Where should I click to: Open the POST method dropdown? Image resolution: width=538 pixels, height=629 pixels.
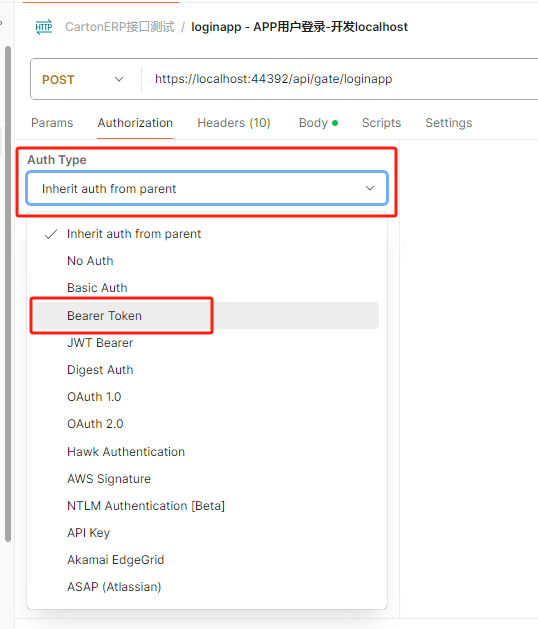83,79
